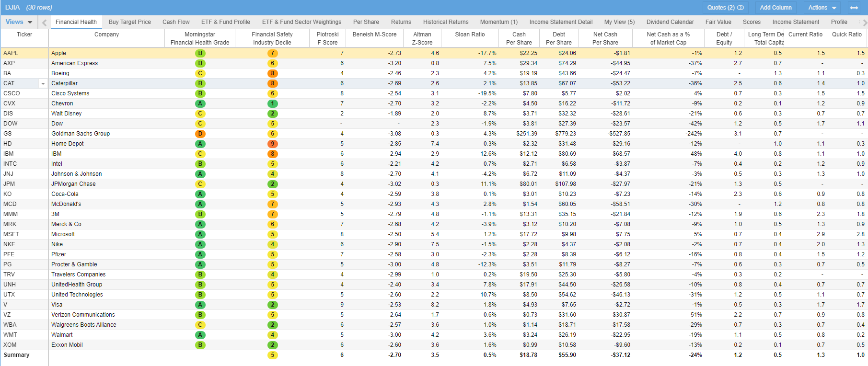Screen dimensions: 868x366
Task: Sort by Net Cash as a % of Market Cap header
Action: 668,38
